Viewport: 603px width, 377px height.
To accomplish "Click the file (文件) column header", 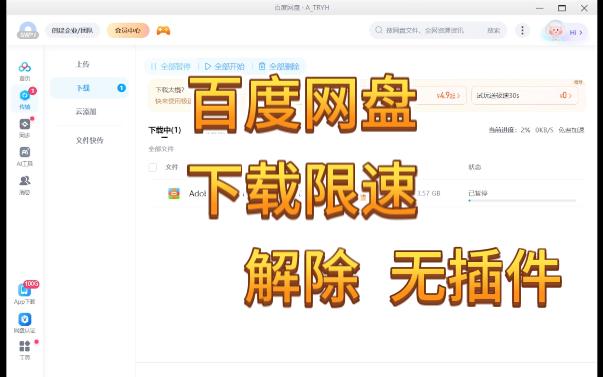I will tap(172, 167).
